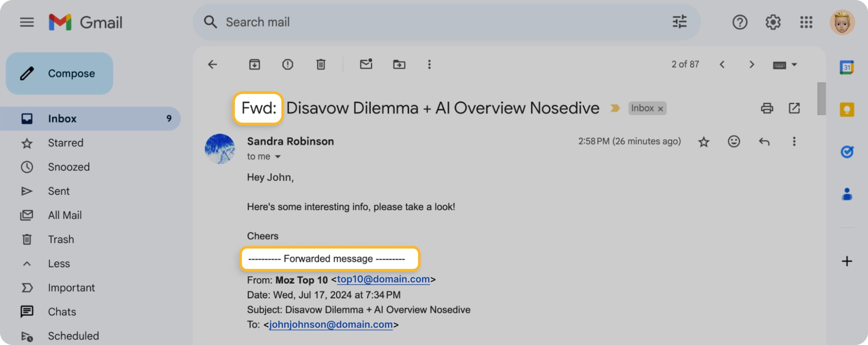This screenshot has width=868, height=345.
Task: Open the input tools keyboard dropdown
Action: [x=785, y=65]
